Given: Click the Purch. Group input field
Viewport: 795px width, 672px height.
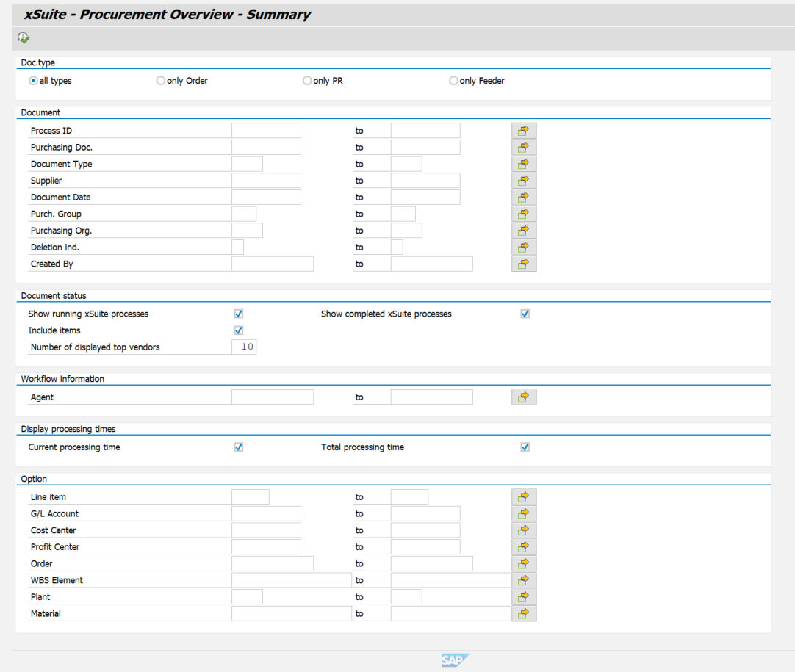Looking at the screenshot, I should click(x=244, y=214).
